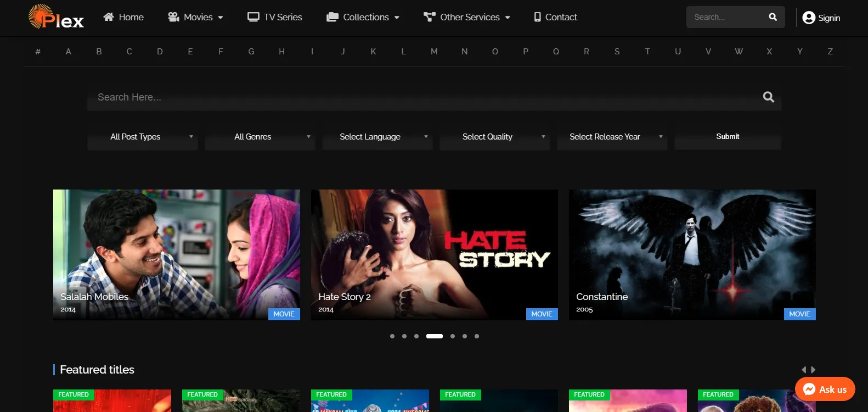Image resolution: width=868 pixels, height=412 pixels.
Task: Open the Select Language dropdown
Action: pos(377,137)
